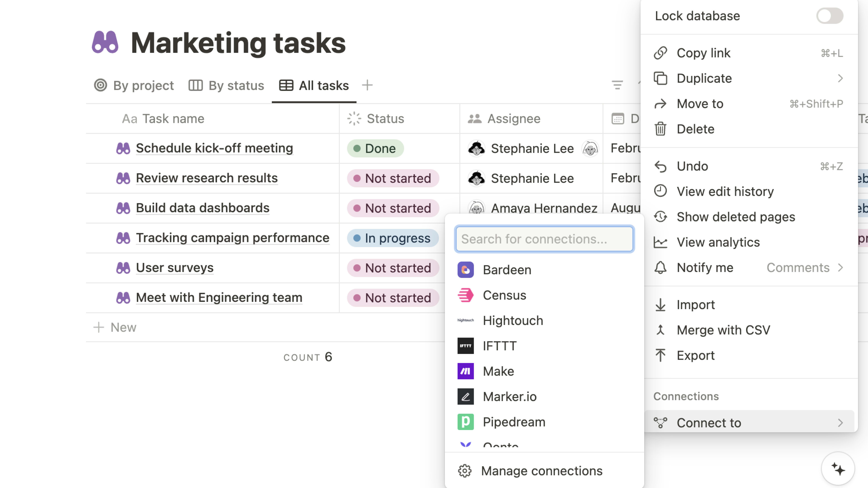Switch to the By project view
This screenshot has width=868, height=488.
(x=134, y=85)
